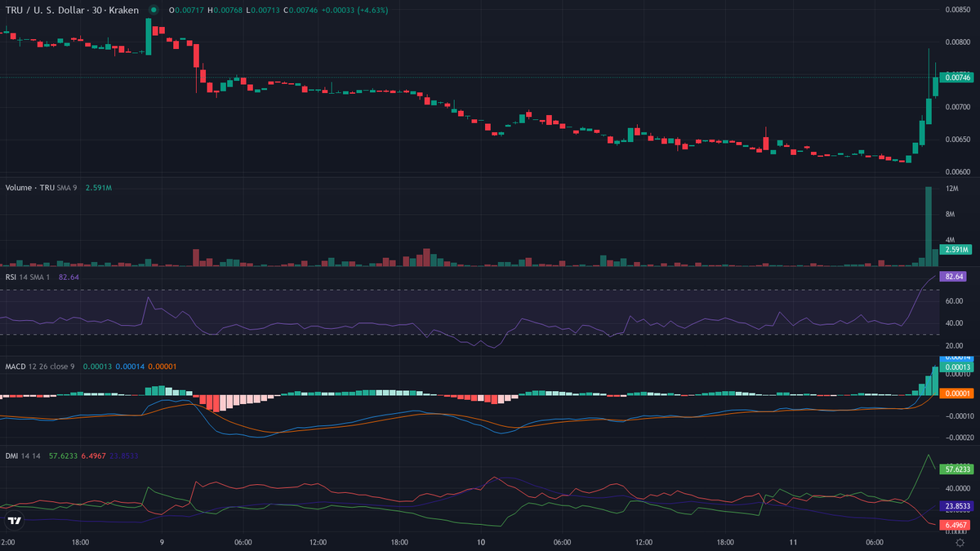980x551 pixels.
Task: Select the DMI 14 14 indicator legend
Action: click(x=23, y=455)
